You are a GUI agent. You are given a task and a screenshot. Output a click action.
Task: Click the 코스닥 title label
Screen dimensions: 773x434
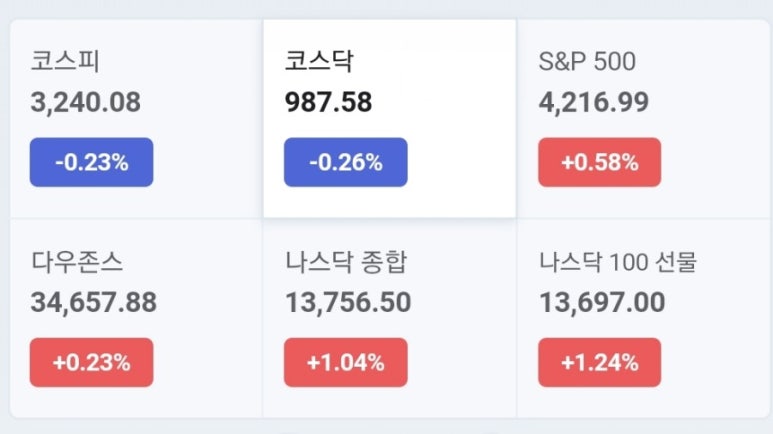319,61
